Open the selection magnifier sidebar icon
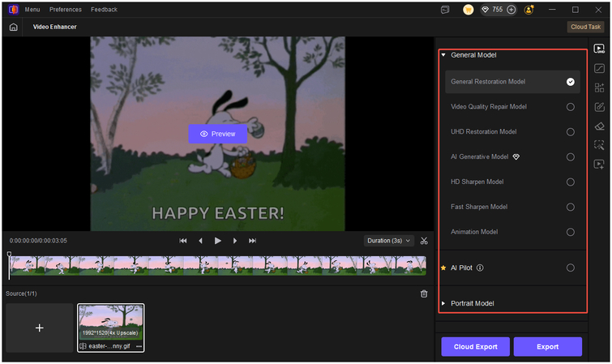612x364 pixels. click(x=599, y=145)
